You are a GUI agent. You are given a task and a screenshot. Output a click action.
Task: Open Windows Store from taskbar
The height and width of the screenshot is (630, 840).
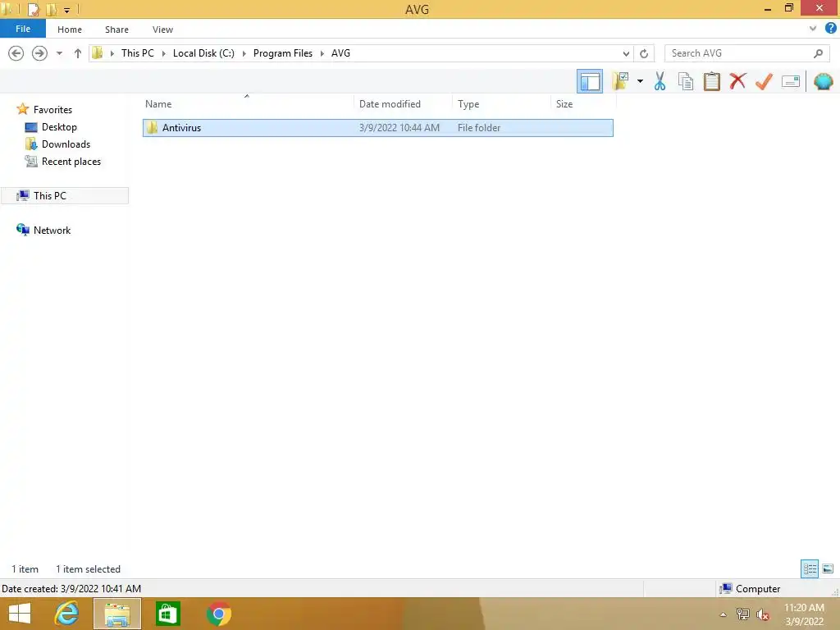point(167,614)
